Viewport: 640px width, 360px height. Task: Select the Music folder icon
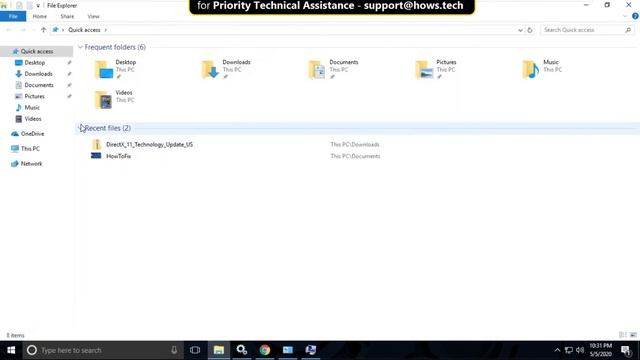click(x=531, y=69)
